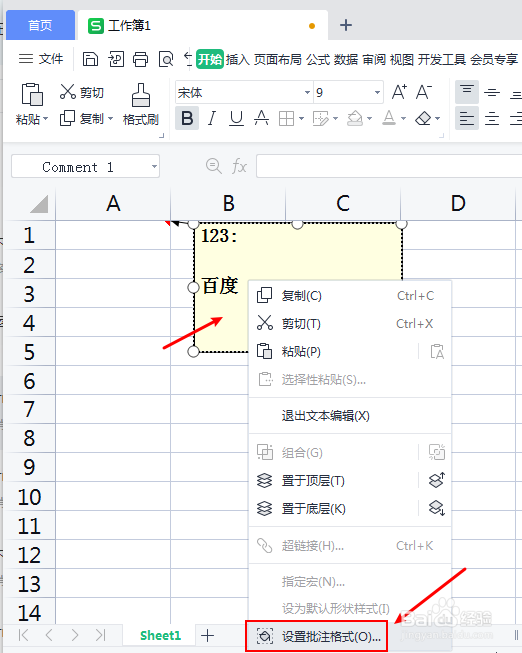This screenshot has height=653, width=522.
Task: Switch to the 视图 ribbon tab
Action: (402, 60)
